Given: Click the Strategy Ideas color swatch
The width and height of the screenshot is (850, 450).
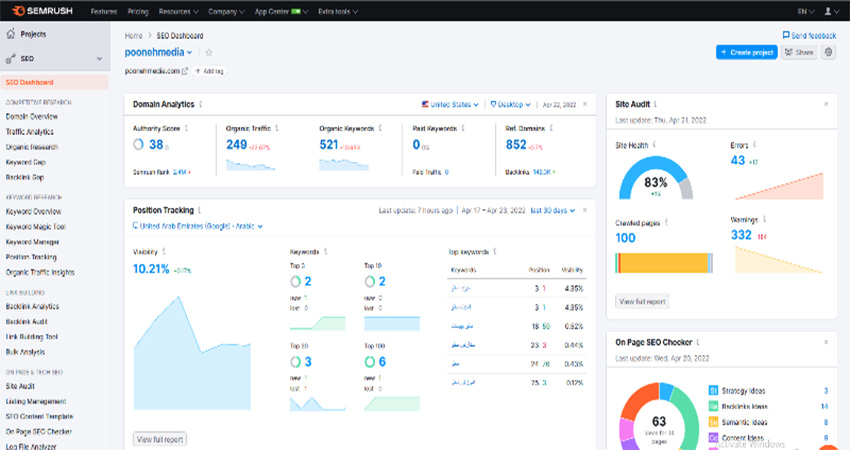Looking at the screenshot, I should click(x=713, y=390).
